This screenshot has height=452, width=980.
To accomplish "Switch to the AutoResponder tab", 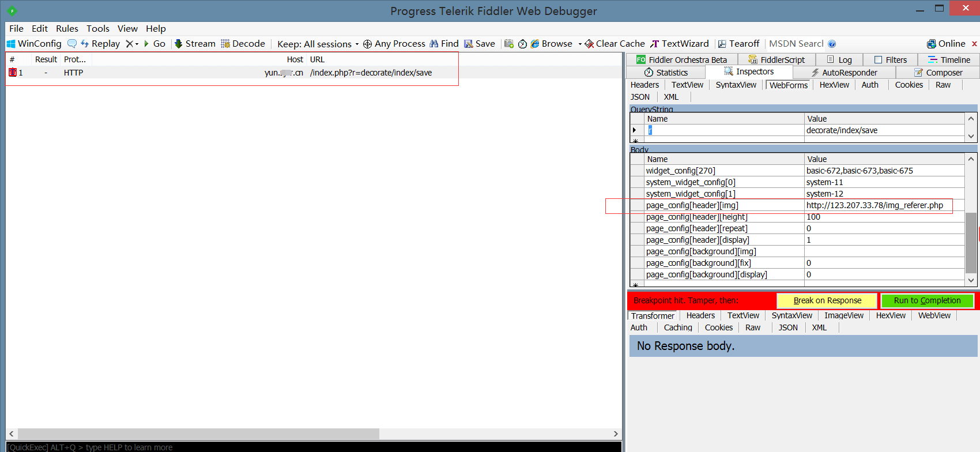I will (844, 73).
